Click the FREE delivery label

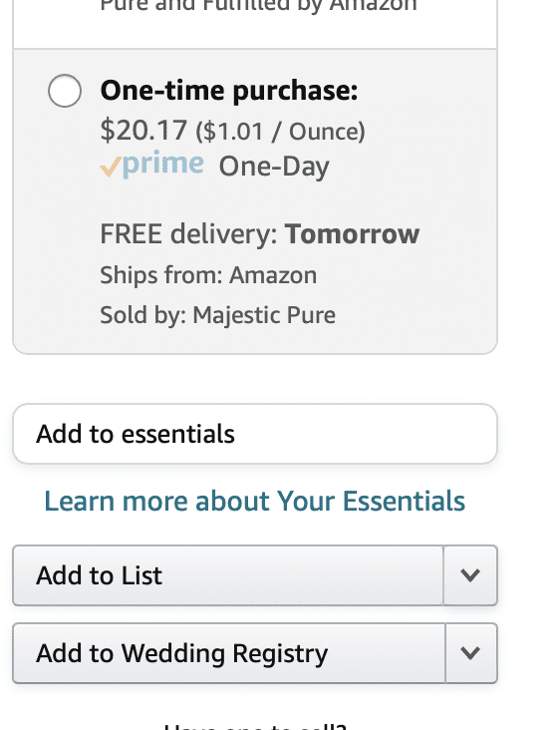(x=189, y=233)
